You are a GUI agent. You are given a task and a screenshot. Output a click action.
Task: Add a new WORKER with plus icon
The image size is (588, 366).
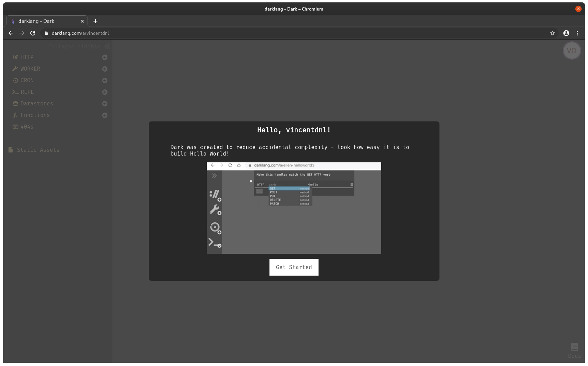tap(105, 69)
